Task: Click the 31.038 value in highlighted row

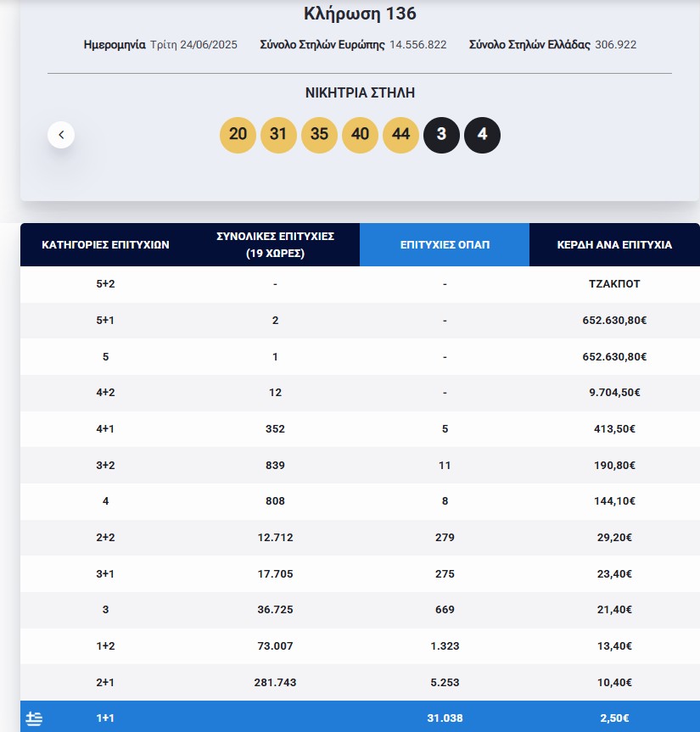Action: click(x=445, y=718)
